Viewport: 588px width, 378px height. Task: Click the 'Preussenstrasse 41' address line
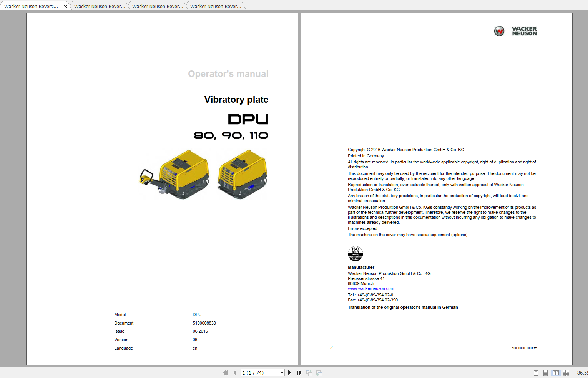(x=366, y=278)
